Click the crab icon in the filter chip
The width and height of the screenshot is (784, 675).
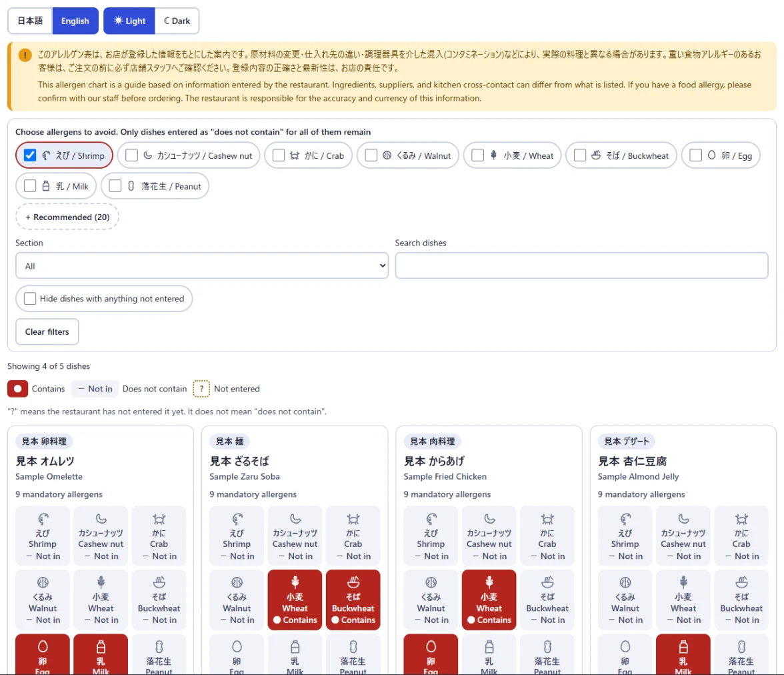point(295,155)
